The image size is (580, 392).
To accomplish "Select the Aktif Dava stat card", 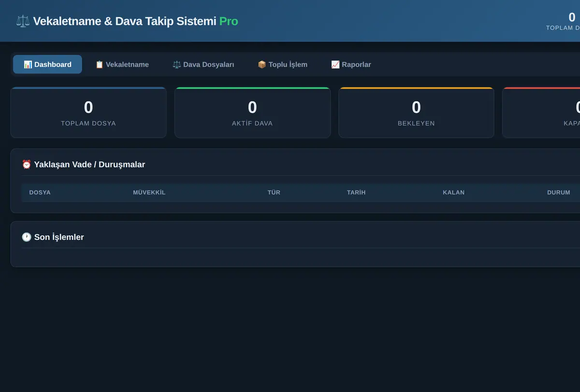I will point(252,113).
